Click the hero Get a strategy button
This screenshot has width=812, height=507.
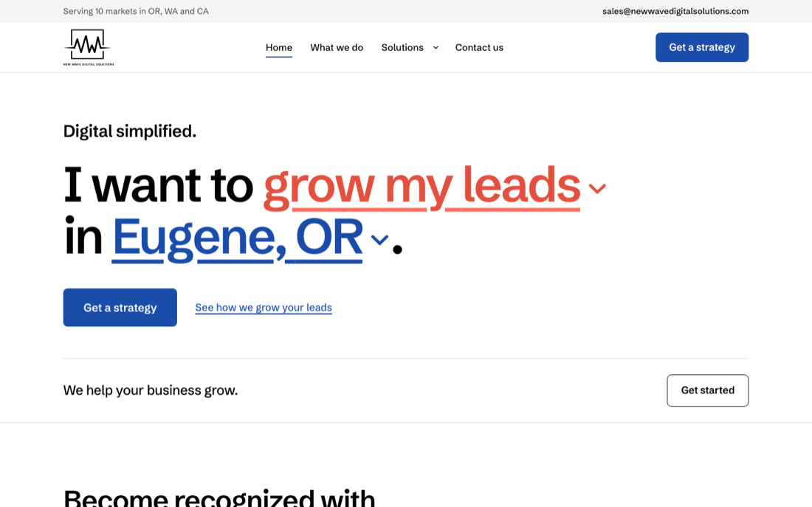[120, 308]
